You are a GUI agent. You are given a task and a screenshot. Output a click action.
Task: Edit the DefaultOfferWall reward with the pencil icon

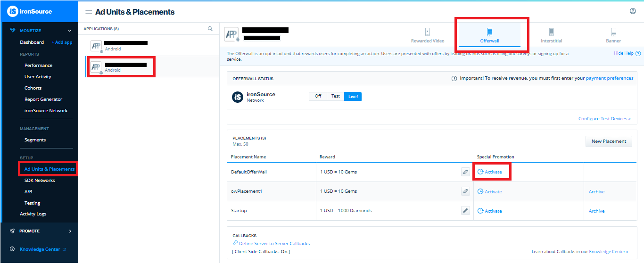pos(465,172)
